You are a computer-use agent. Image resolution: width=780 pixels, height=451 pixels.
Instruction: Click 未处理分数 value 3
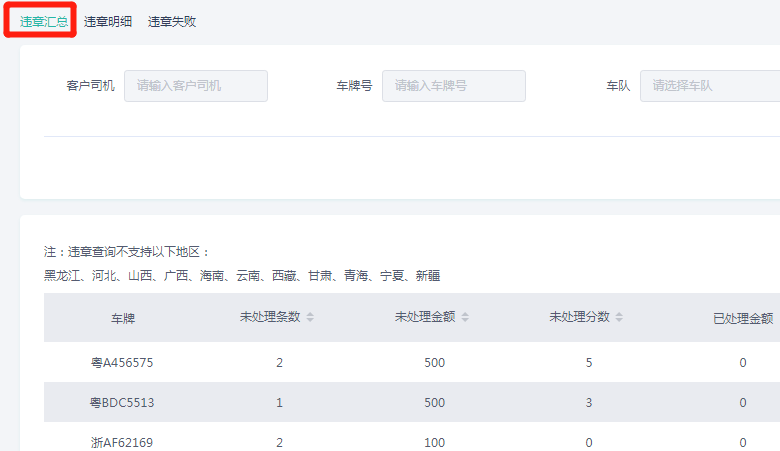[588, 402]
